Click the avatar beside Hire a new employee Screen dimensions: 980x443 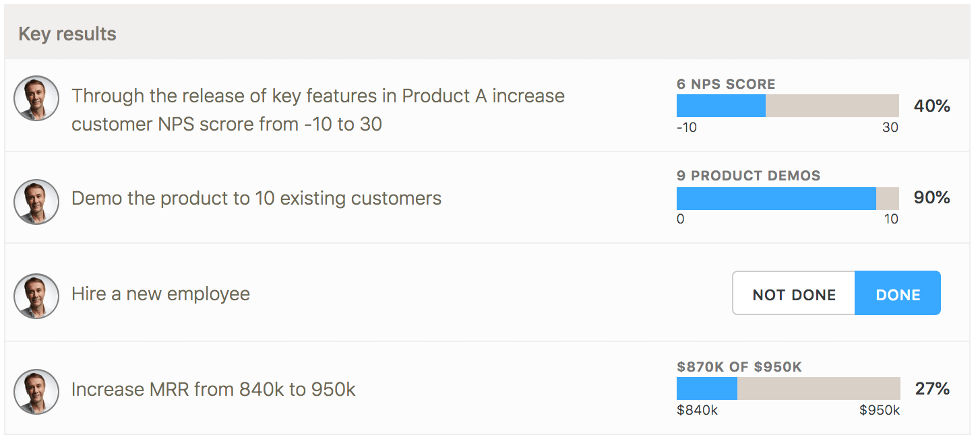[36, 296]
